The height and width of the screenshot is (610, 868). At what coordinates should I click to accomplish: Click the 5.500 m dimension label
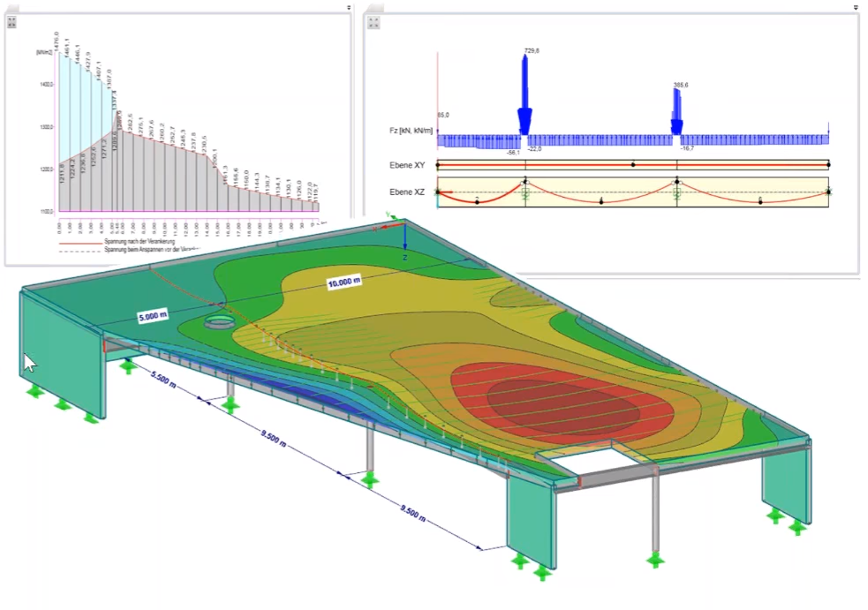click(164, 380)
